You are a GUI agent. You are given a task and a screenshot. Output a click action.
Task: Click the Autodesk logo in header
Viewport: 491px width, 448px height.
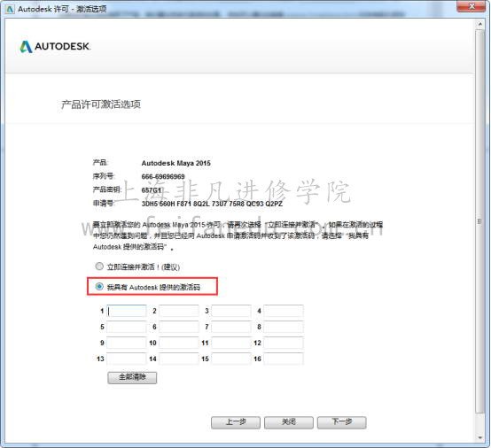click(x=55, y=47)
